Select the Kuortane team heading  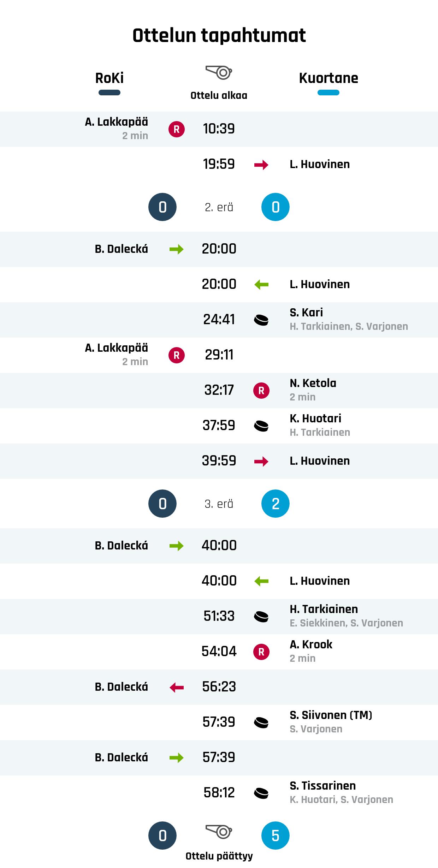(328, 78)
